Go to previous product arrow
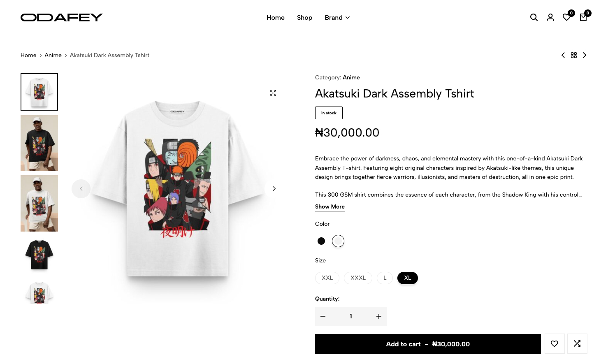This screenshot has height=364, width=608. 563,55
